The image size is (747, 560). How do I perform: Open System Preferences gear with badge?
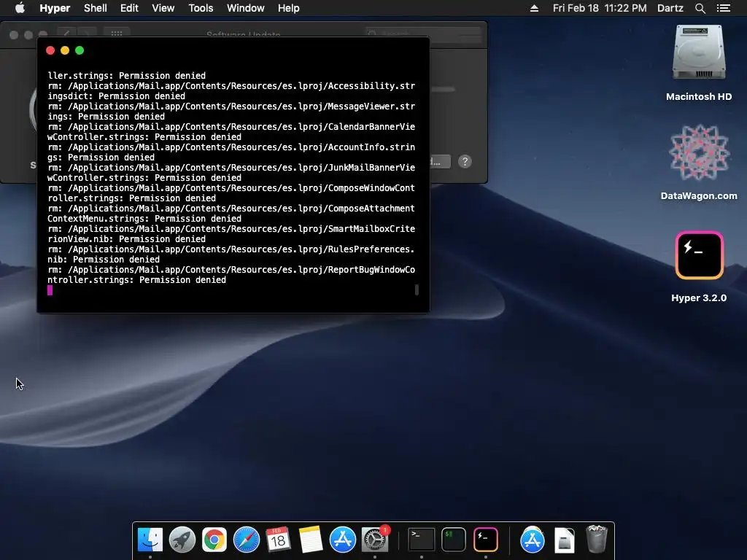tap(375, 540)
